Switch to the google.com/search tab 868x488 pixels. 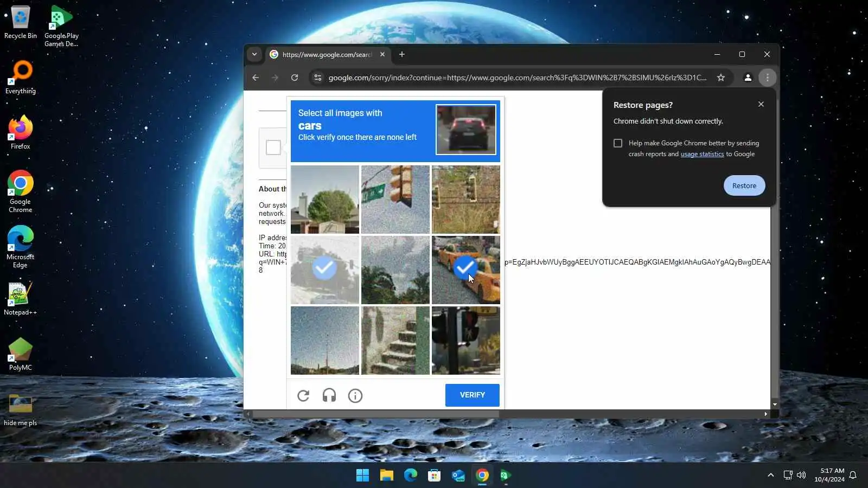tap(327, 54)
